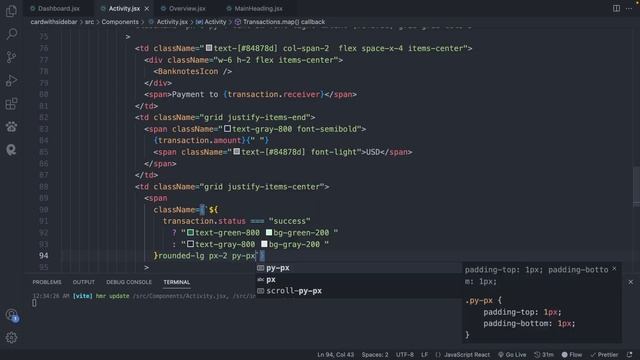Choose the plain px autocomplete suggestion
Image resolution: width=640 pixels, height=360 pixels.
[x=358, y=280]
